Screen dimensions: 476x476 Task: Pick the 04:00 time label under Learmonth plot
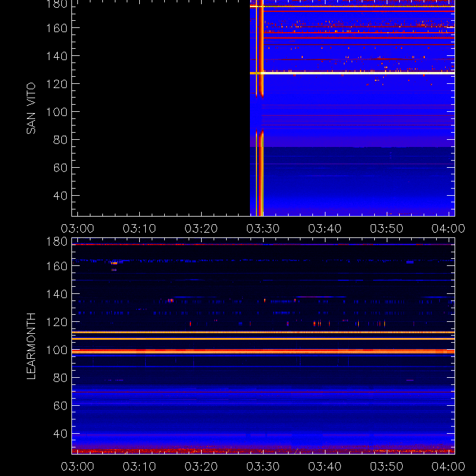(449, 466)
